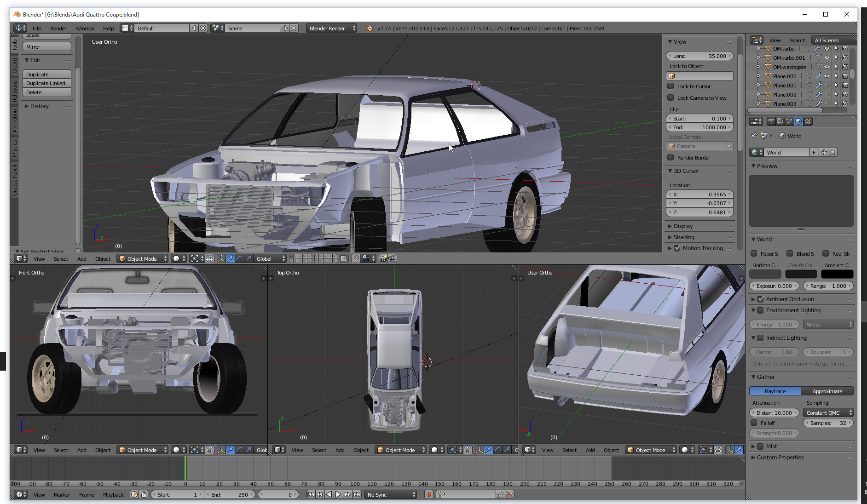Open the render engine Blender Render dropdown

(332, 28)
